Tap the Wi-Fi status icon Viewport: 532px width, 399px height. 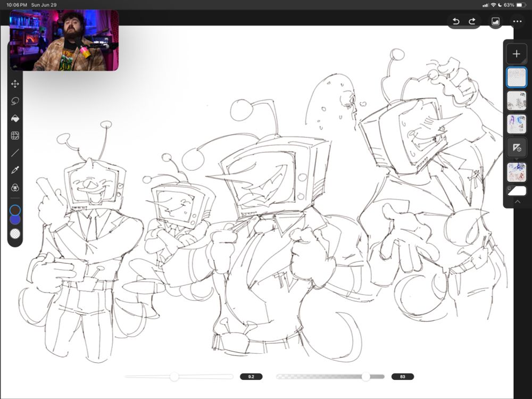(493, 5)
